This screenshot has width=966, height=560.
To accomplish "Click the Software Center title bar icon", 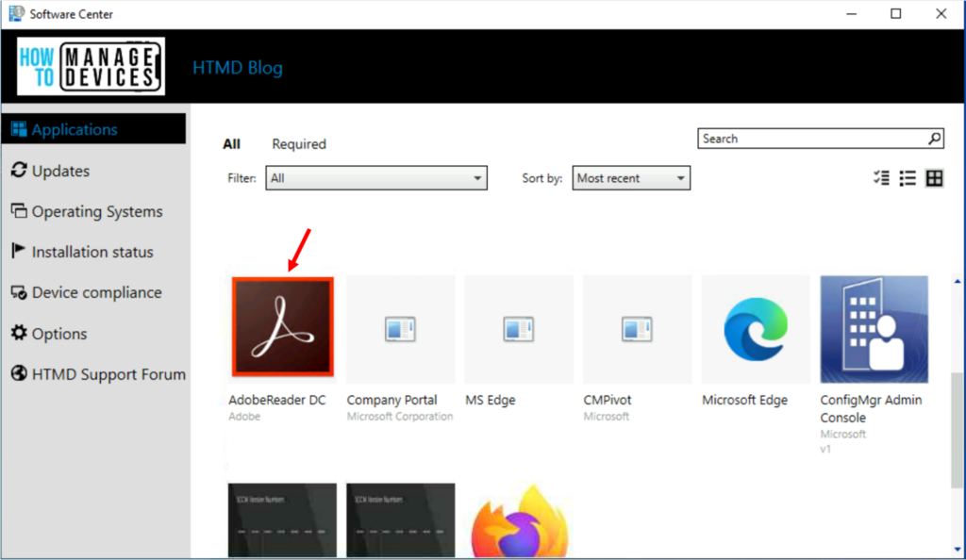I will 17,13.
